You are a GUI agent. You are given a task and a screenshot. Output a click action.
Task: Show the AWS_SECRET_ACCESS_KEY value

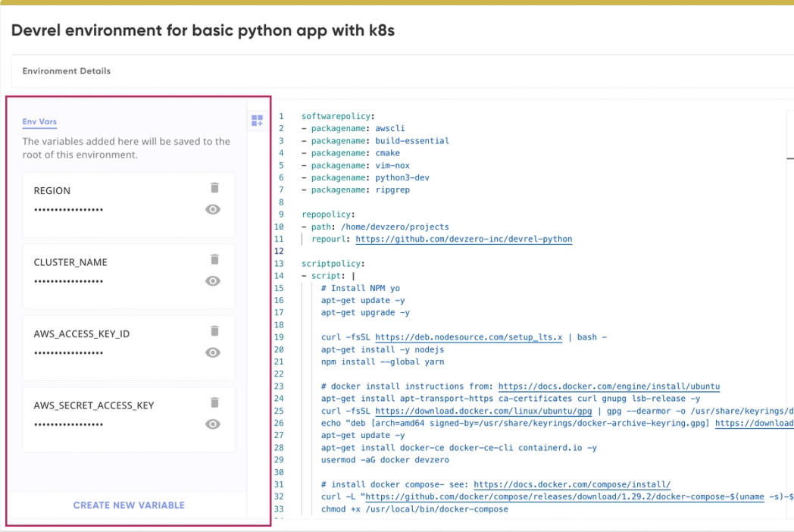(213, 424)
